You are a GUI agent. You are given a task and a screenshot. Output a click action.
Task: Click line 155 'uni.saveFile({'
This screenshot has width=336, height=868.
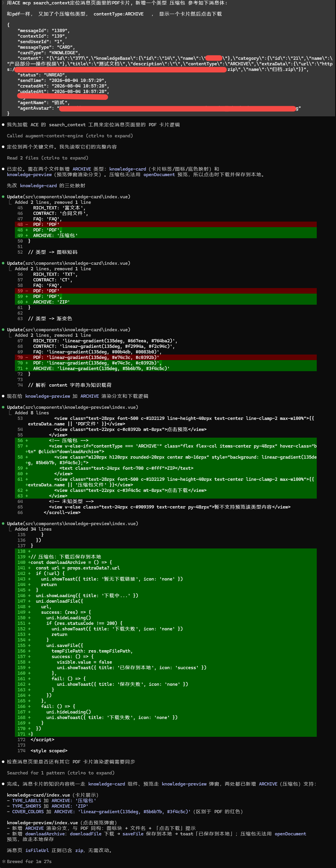click(165, 645)
